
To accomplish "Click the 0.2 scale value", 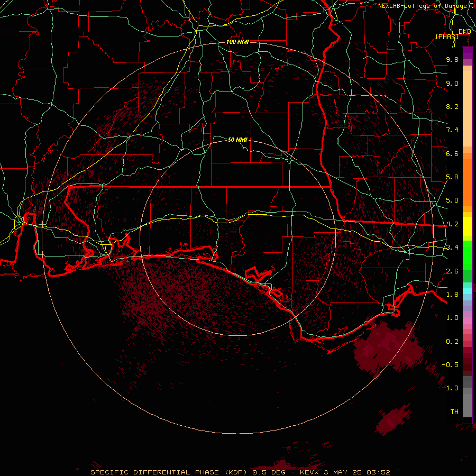I will click(x=452, y=342).
